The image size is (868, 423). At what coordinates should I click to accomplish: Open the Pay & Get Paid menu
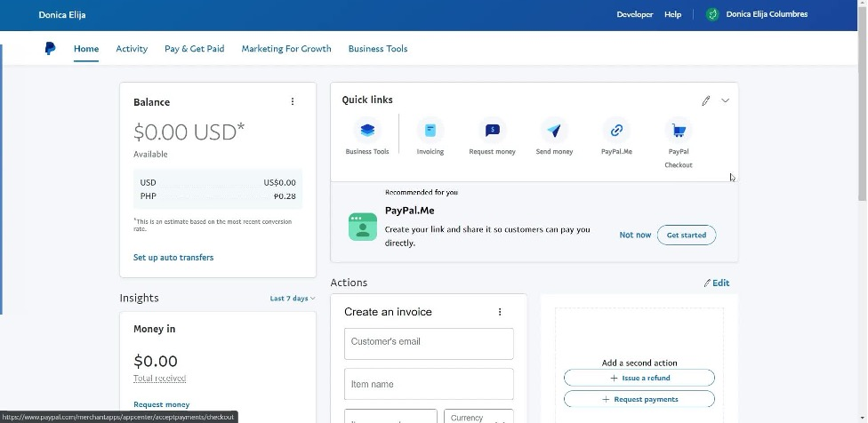194,49
